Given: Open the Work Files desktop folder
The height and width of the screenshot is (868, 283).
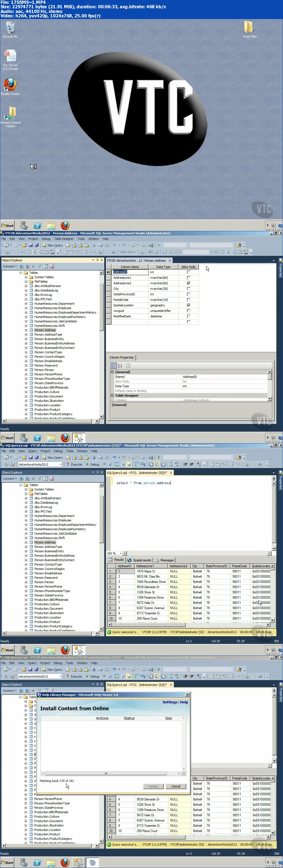Looking at the screenshot, I should click(250, 29).
